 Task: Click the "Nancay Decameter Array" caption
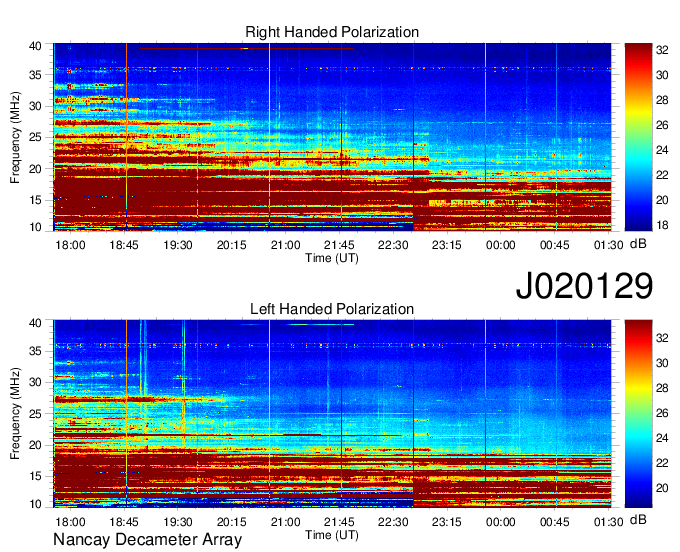click(x=147, y=539)
